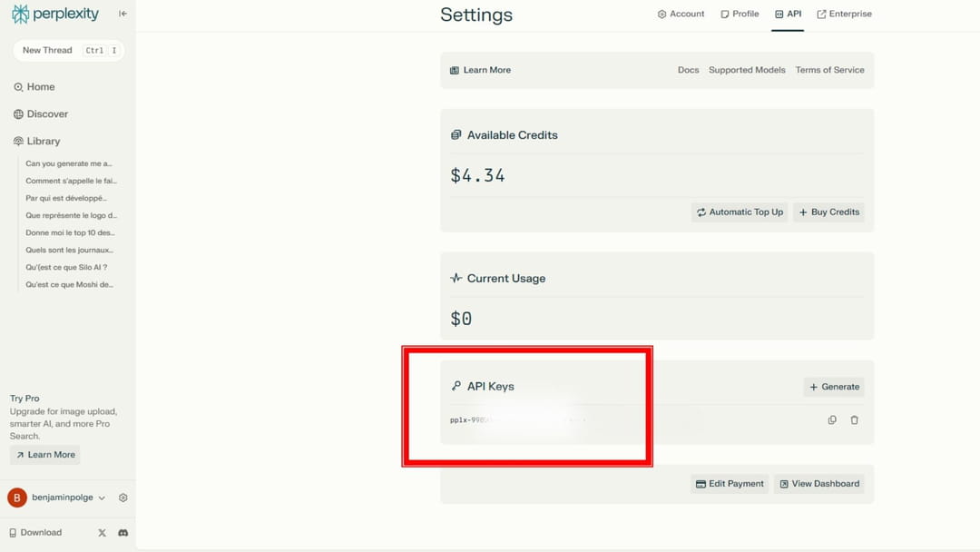Click Edit Payment button
This screenshot has width=980, height=552.
pos(730,484)
